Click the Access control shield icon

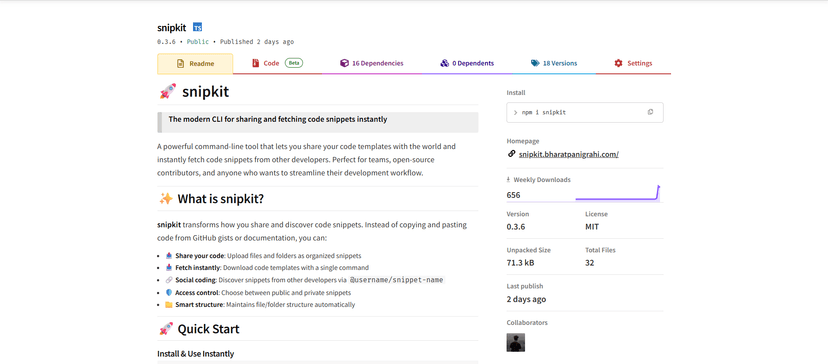pos(168,292)
